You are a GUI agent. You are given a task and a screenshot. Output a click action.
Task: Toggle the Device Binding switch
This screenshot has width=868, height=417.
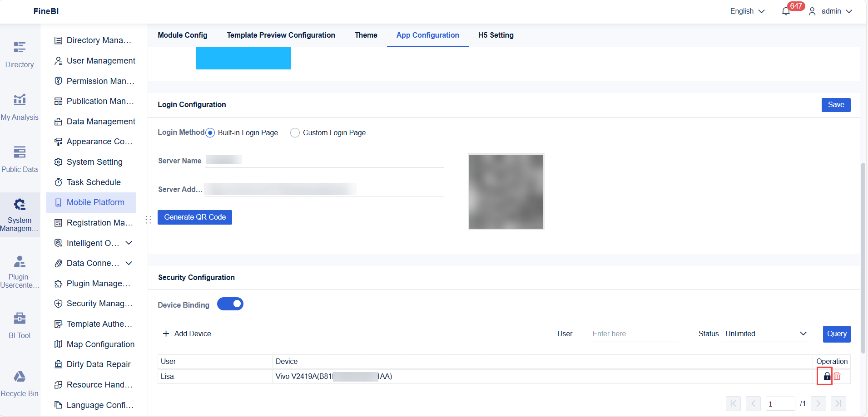230,304
